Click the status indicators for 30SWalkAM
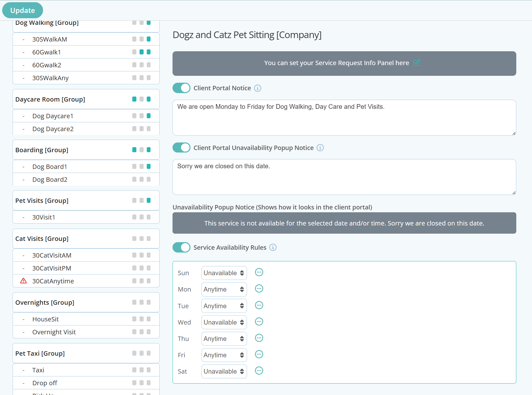The width and height of the screenshot is (532, 395). pos(141,39)
